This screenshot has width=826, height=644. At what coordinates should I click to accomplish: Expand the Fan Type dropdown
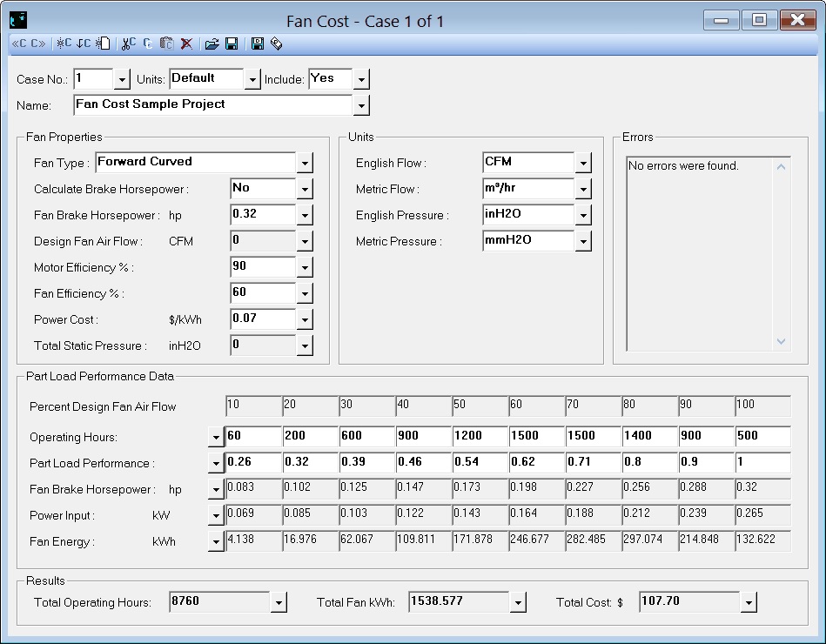pyautogui.click(x=305, y=163)
